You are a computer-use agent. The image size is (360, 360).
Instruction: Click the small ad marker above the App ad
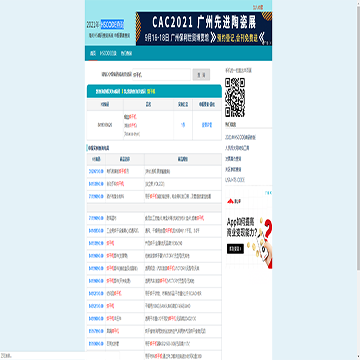(268, 192)
